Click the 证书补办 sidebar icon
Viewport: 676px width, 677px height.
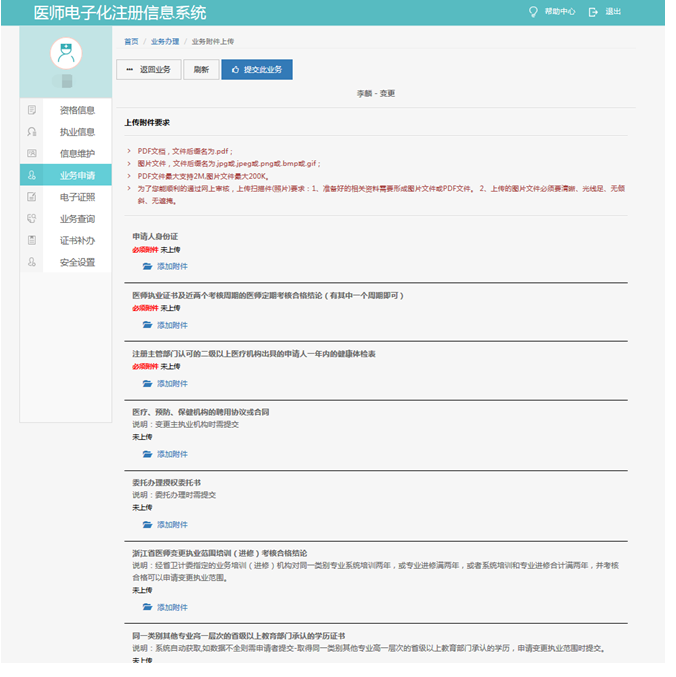(x=32, y=240)
